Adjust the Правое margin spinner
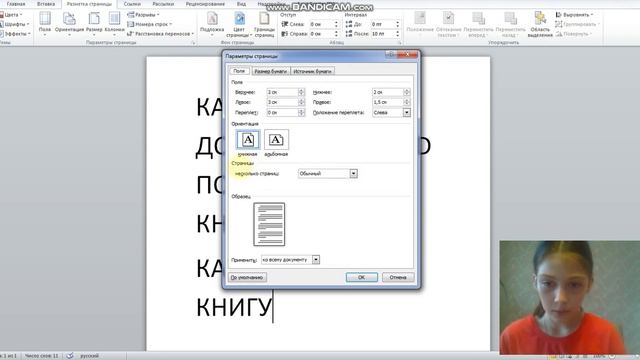Viewport: 640px width, 360px height. [x=407, y=102]
